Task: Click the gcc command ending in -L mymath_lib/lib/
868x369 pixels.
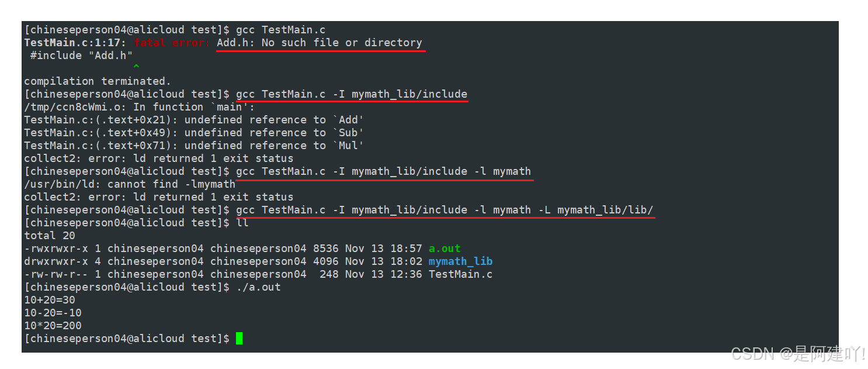Action: [x=445, y=210]
